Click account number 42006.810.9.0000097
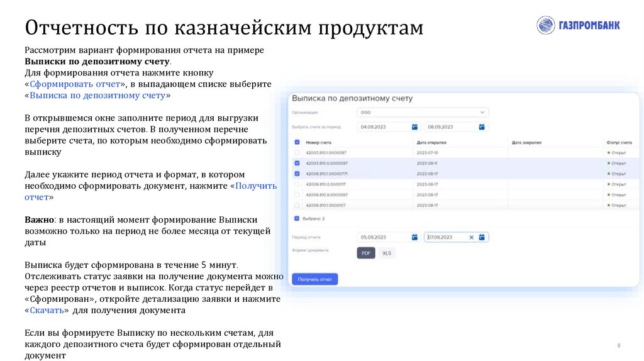This screenshot has height=361, width=644. coord(326,195)
